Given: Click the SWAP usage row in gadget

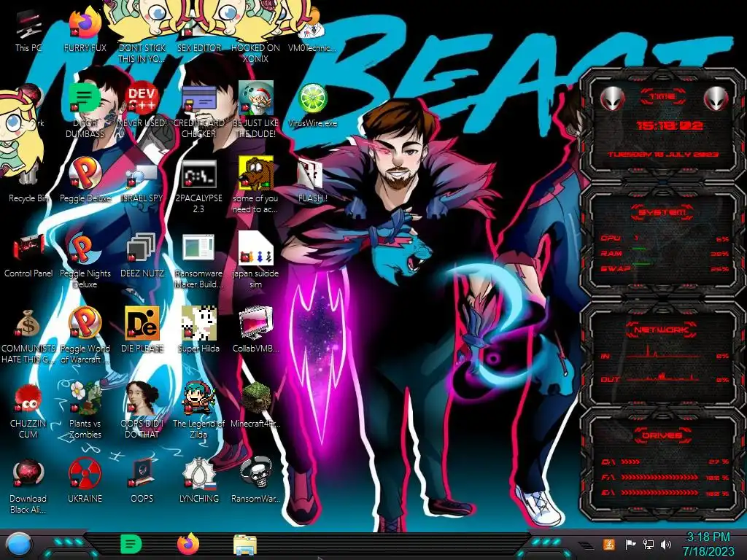Looking at the screenshot, I should tap(665, 268).
